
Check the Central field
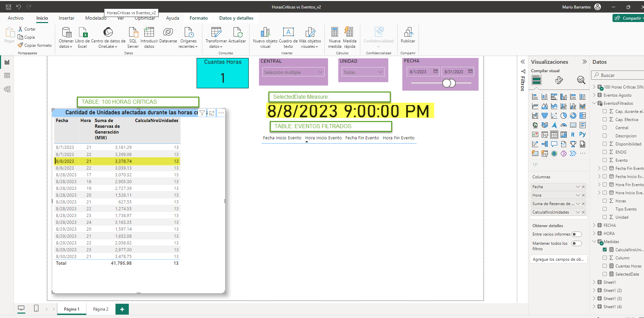(x=605, y=127)
